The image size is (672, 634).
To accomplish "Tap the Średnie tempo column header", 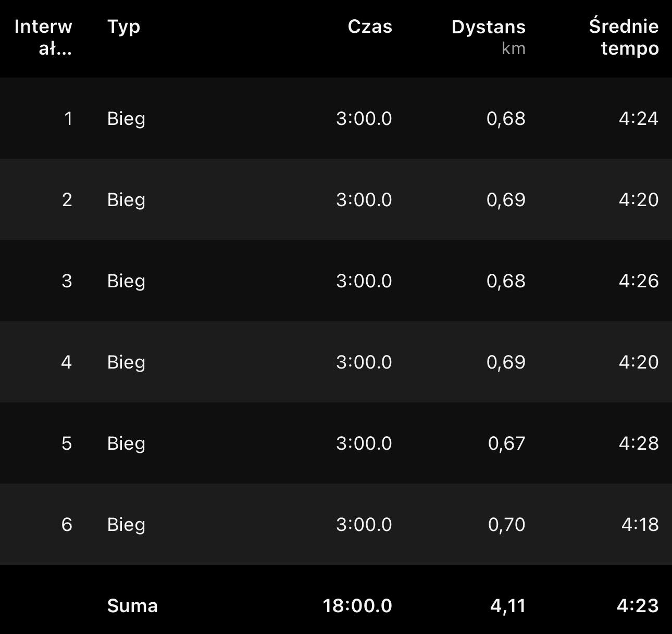I will 624,37.
